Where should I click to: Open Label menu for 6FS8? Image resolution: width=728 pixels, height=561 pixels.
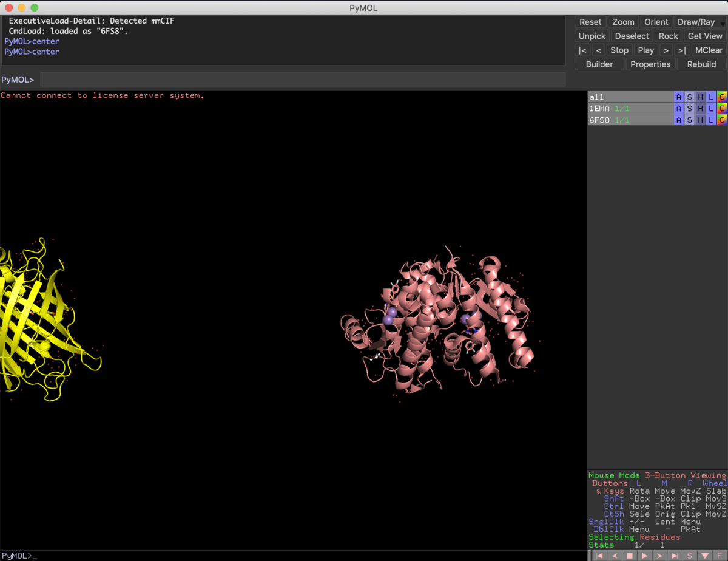click(712, 120)
